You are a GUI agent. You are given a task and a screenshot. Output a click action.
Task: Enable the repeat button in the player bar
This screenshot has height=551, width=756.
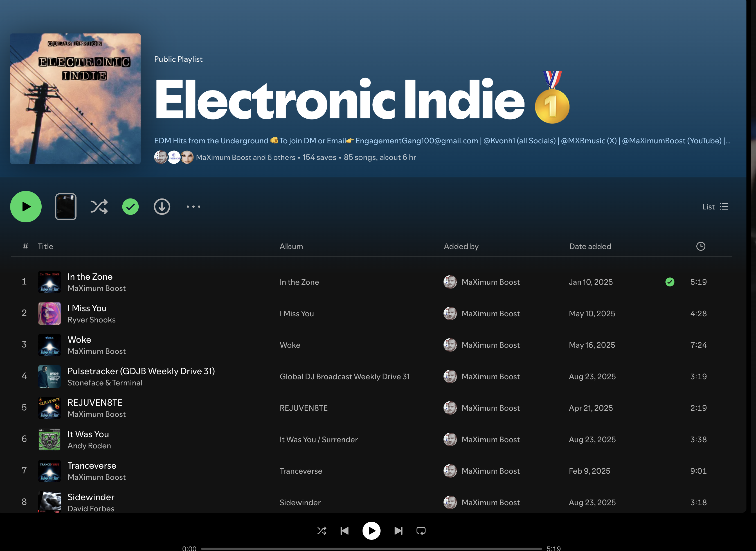pos(421,531)
